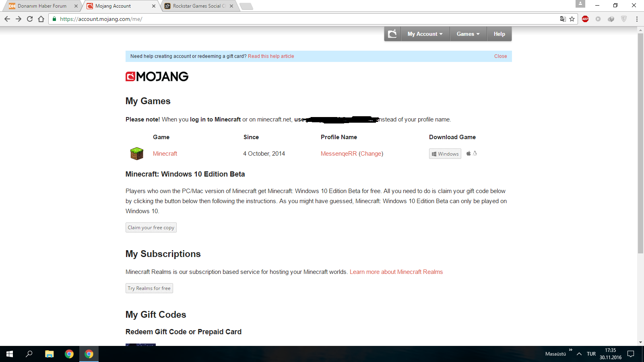Close the Mojang Account tab
This screenshot has width=644, height=362.
154,6
